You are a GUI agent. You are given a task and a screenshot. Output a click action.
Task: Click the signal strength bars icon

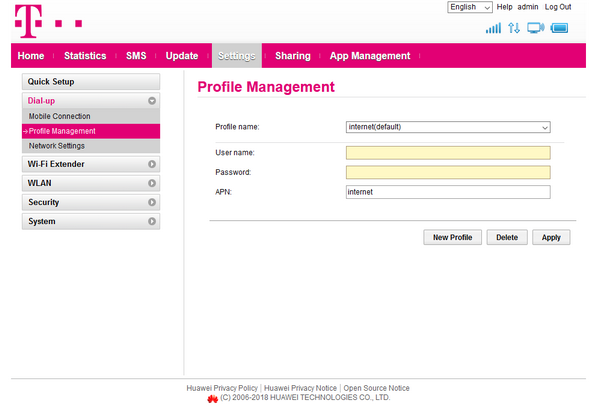coord(493,28)
